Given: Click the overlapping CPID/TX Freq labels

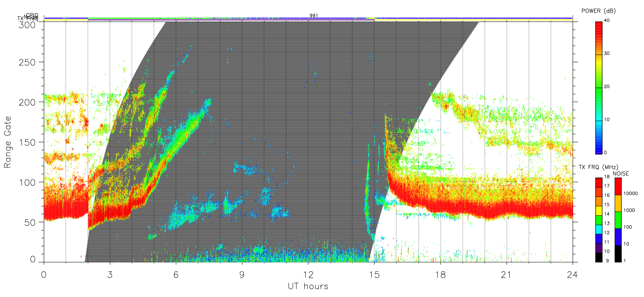Looking at the screenshot, I should click(x=28, y=17).
